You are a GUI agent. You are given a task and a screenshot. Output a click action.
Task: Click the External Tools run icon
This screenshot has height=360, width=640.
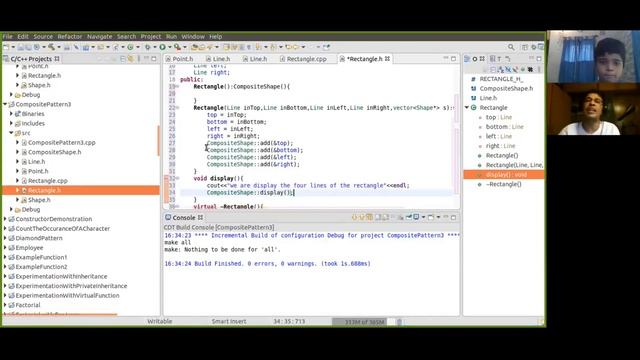178,47
